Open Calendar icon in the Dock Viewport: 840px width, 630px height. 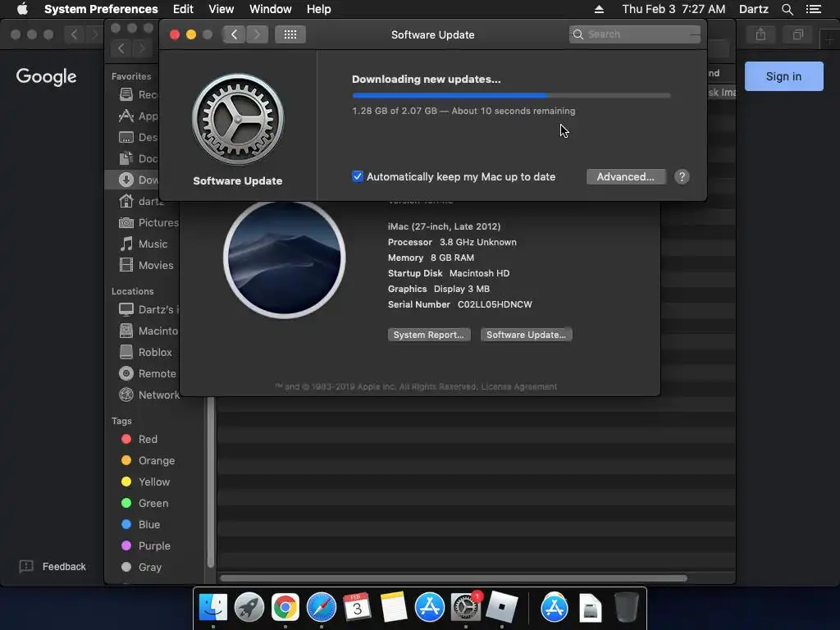pyautogui.click(x=357, y=608)
